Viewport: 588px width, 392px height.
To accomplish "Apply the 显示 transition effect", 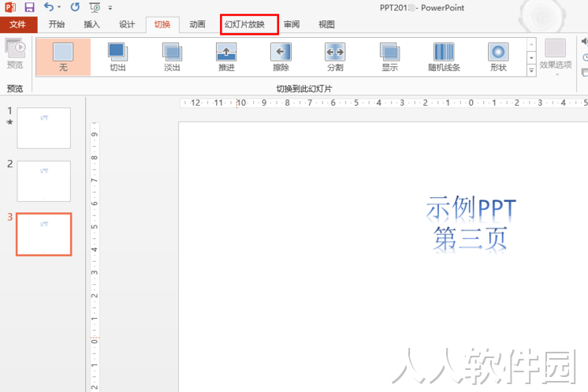I will point(389,58).
